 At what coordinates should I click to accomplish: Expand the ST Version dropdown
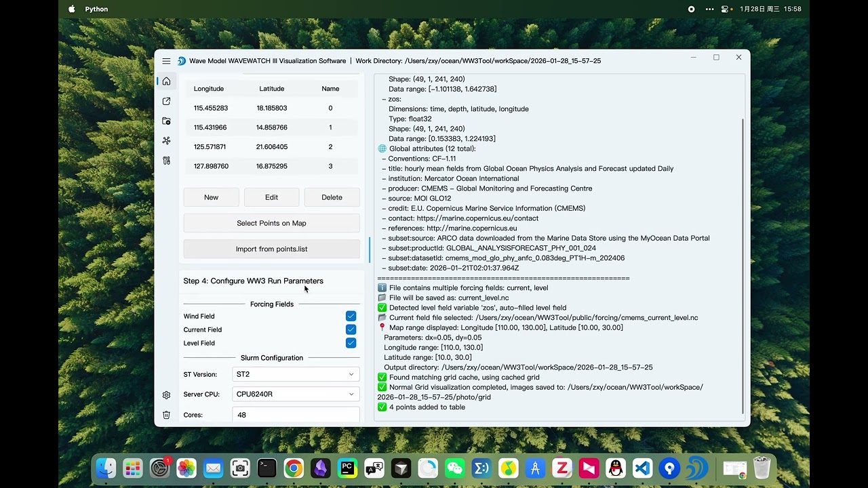tap(295, 374)
